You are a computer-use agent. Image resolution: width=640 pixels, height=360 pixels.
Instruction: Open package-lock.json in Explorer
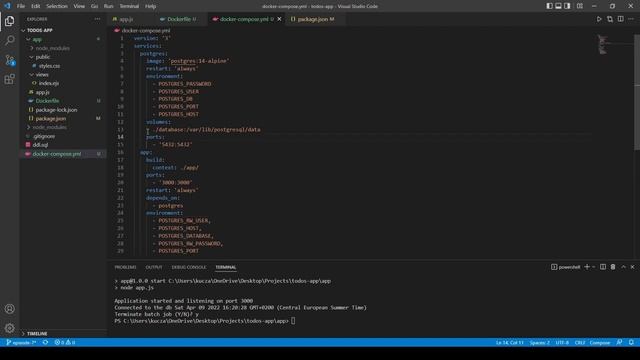56,110
